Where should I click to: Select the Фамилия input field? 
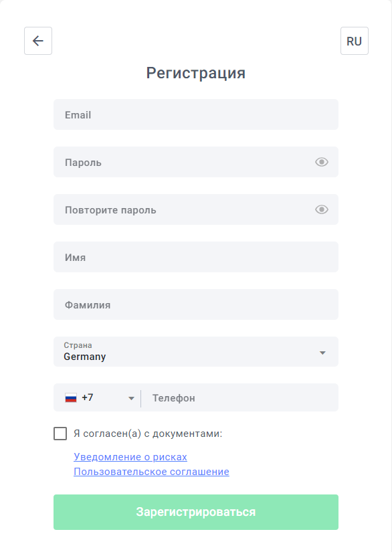(x=196, y=304)
